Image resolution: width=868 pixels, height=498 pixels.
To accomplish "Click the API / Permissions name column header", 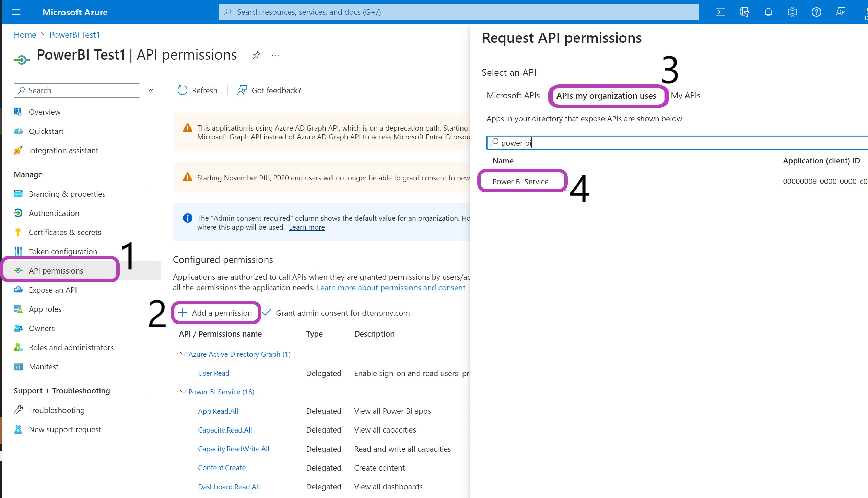I will 220,334.
